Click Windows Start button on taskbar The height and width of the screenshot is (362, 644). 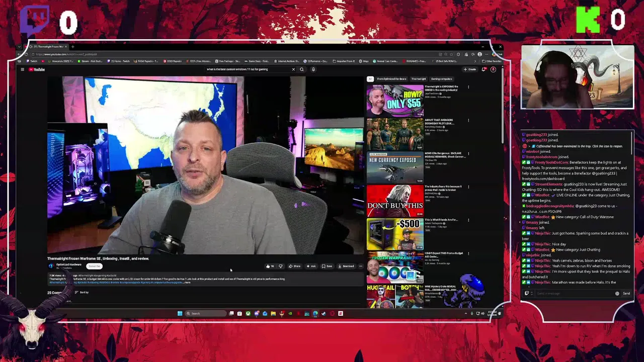click(180, 313)
